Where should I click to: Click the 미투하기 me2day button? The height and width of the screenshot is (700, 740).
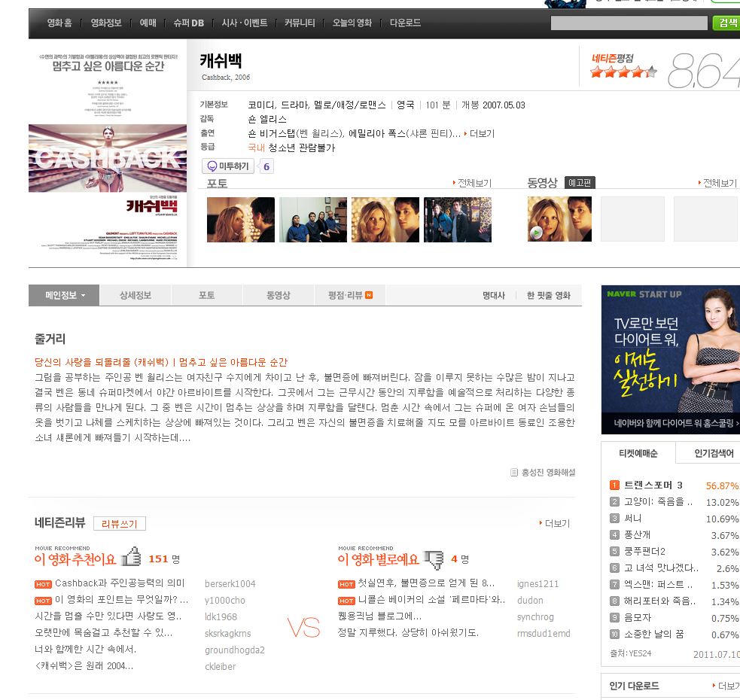[x=228, y=166]
